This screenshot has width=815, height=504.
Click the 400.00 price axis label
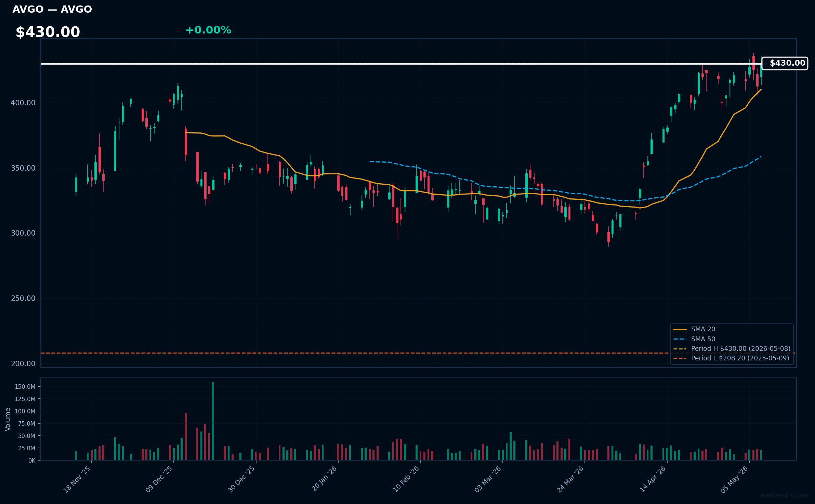[23, 103]
